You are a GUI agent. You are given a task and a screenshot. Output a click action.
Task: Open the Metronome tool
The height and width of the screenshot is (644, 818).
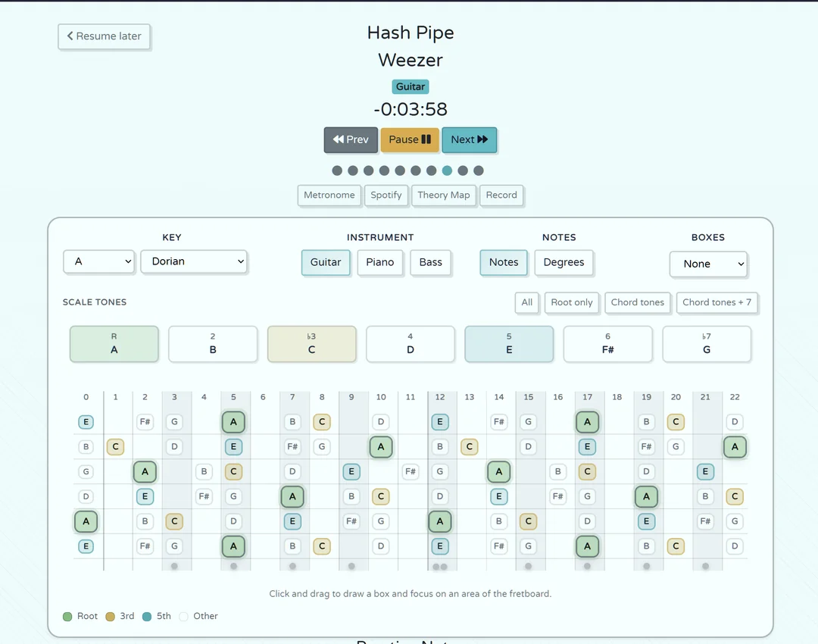pos(329,195)
